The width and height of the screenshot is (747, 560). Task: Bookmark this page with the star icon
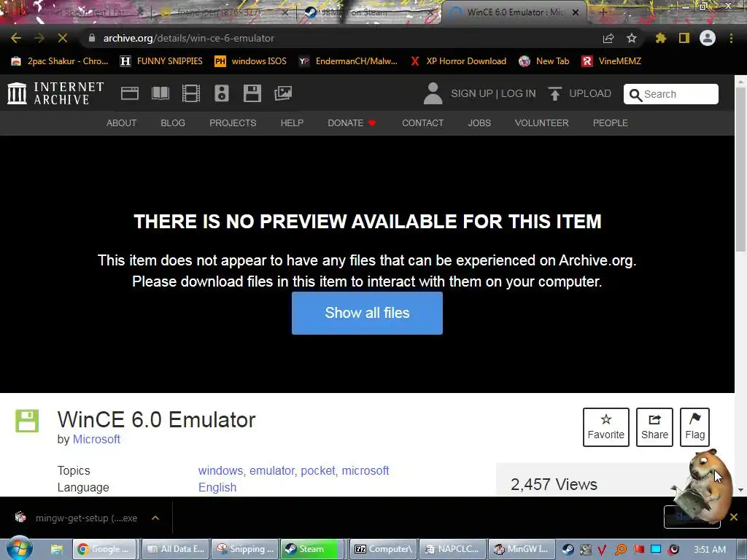click(632, 38)
